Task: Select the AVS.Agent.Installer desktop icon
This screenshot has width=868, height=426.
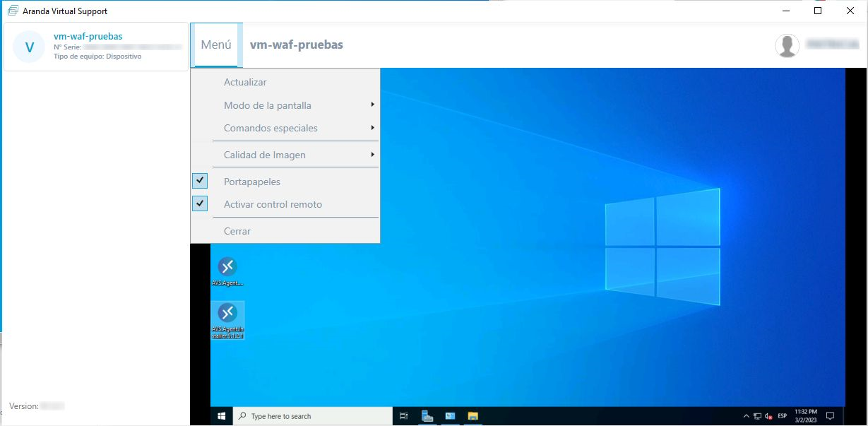Action: (227, 321)
